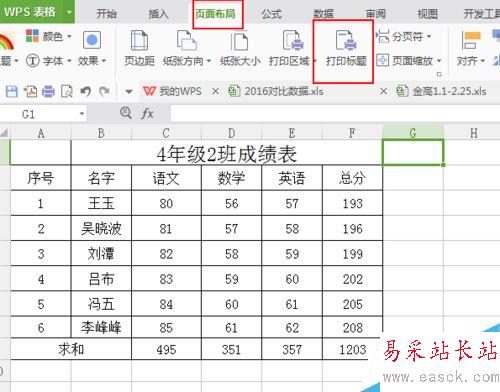This screenshot has height=392, width=500.
Task: Click the page setup dialog launcher
Action: [439, 74]
